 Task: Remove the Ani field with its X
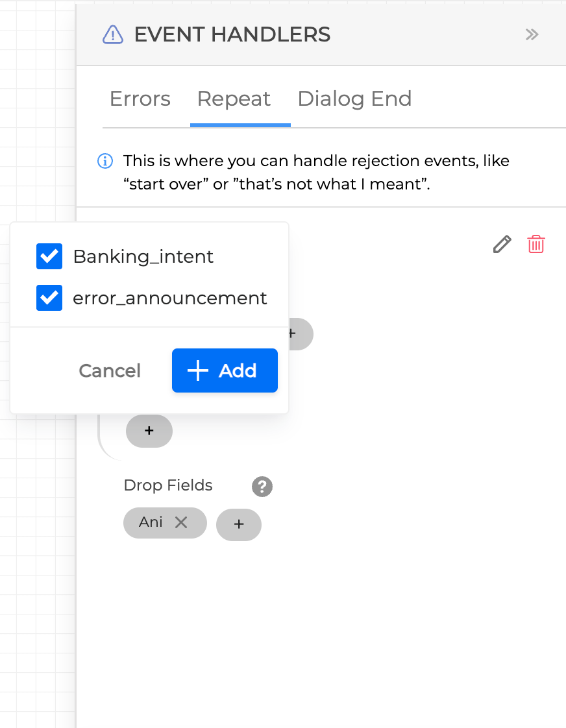181,522
